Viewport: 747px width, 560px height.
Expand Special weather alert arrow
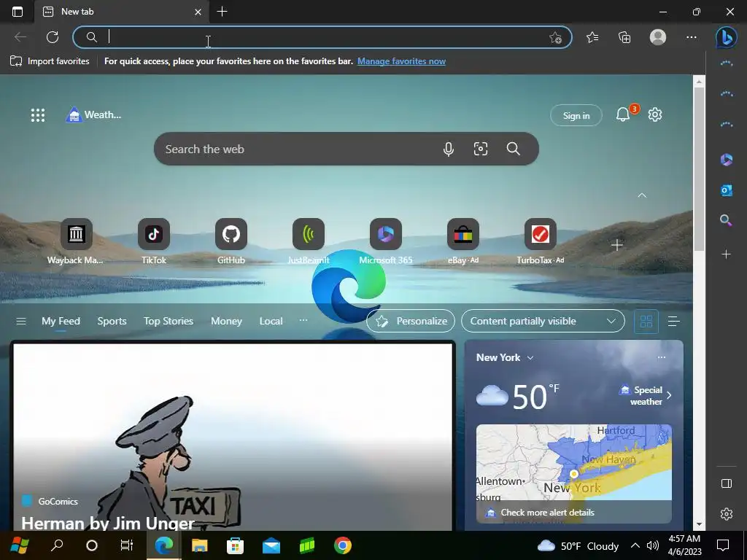point(669,395)
